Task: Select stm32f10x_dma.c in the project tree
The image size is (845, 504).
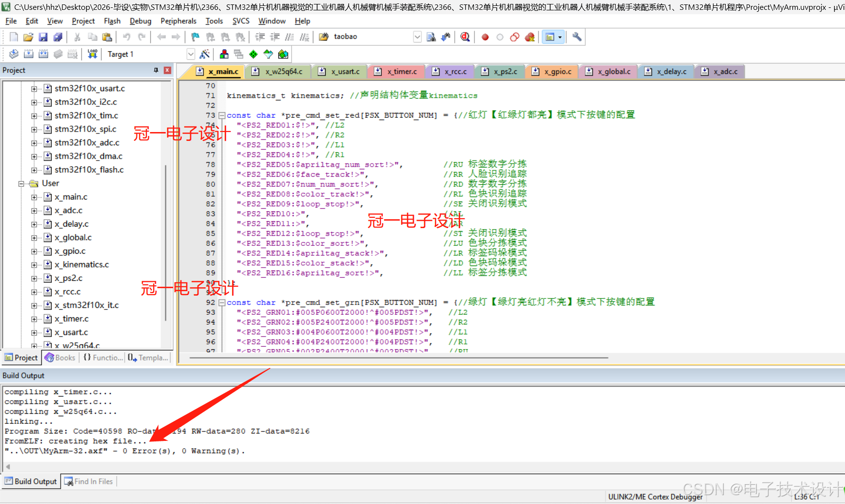Action: 88,156
